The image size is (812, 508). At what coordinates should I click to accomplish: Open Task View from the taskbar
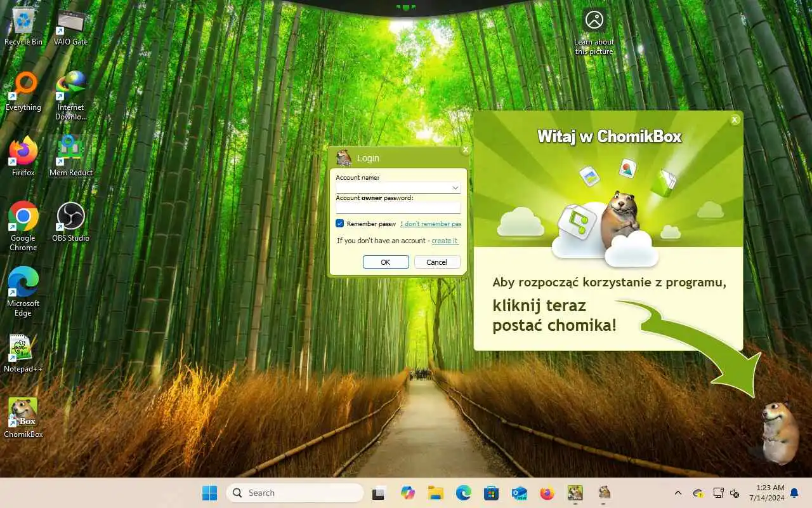379,493
